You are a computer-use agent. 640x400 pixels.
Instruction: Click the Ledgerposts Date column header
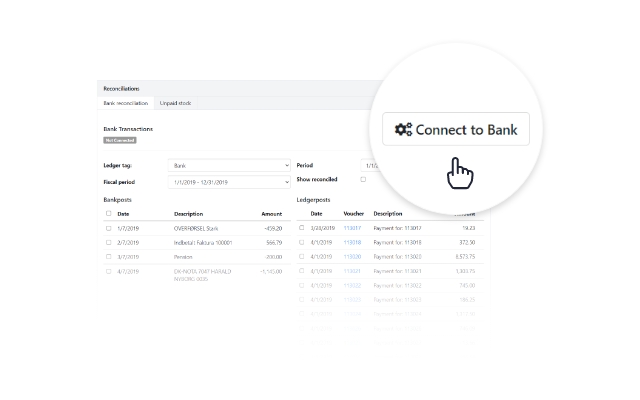point(316,213)
